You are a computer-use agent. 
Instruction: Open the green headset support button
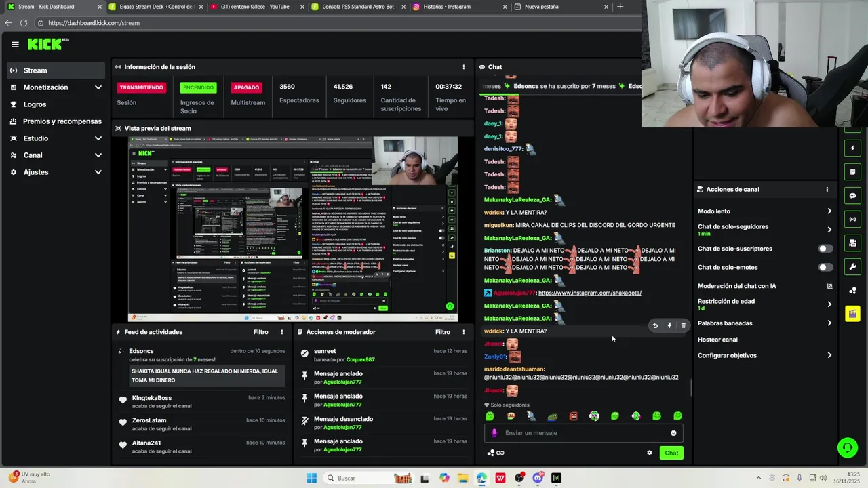pos(847,447)
